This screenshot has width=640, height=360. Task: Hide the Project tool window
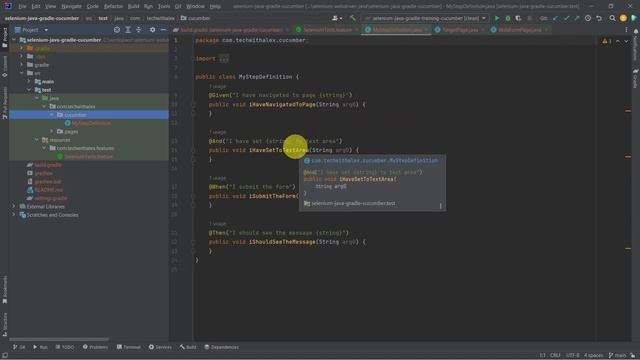tap(163, 30)
